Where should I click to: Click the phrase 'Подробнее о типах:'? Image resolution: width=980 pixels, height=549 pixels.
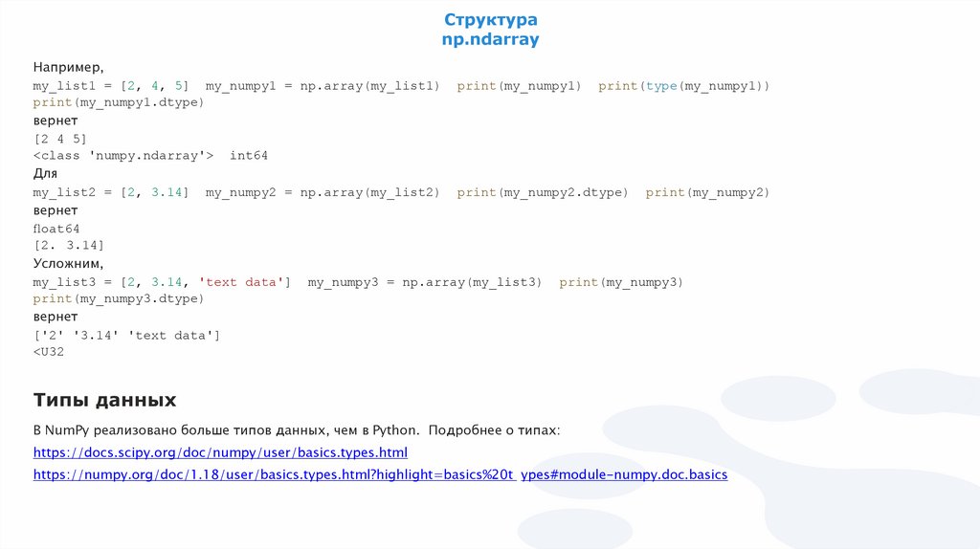click(495, 430)
